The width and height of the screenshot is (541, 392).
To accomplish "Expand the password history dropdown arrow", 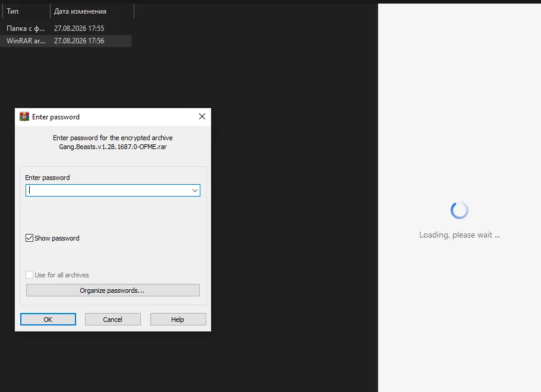I will tap(195, 190).
